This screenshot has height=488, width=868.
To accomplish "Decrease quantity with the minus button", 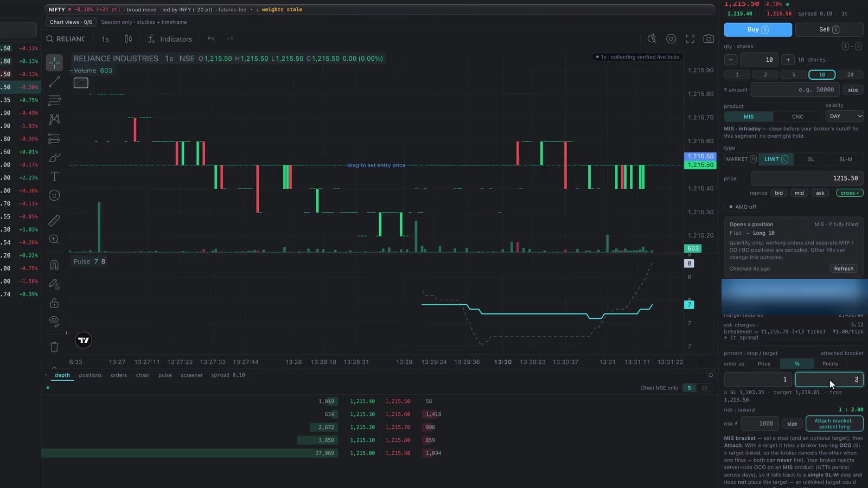I will pyautogui.click(x=731, y=60).
